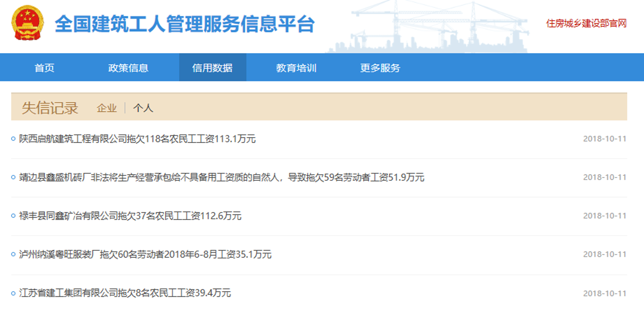
Task: Open the 教育培训 nav item
Action: coord(296,68)
